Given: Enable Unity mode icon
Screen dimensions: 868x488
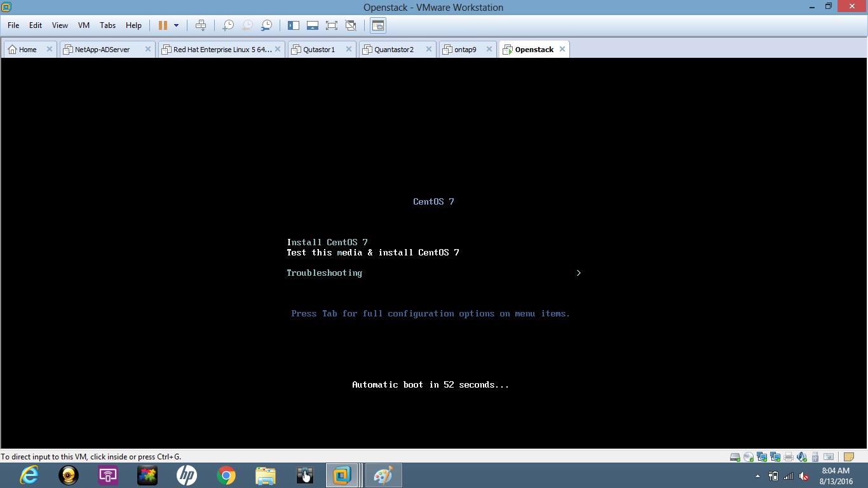Looking at the screenshot, I should (x=351, y=25).
